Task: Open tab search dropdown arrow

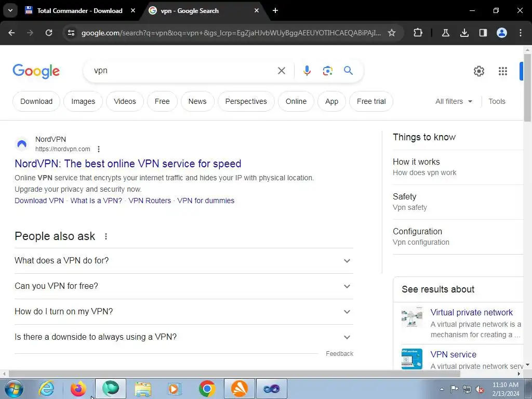Action: 10,10
